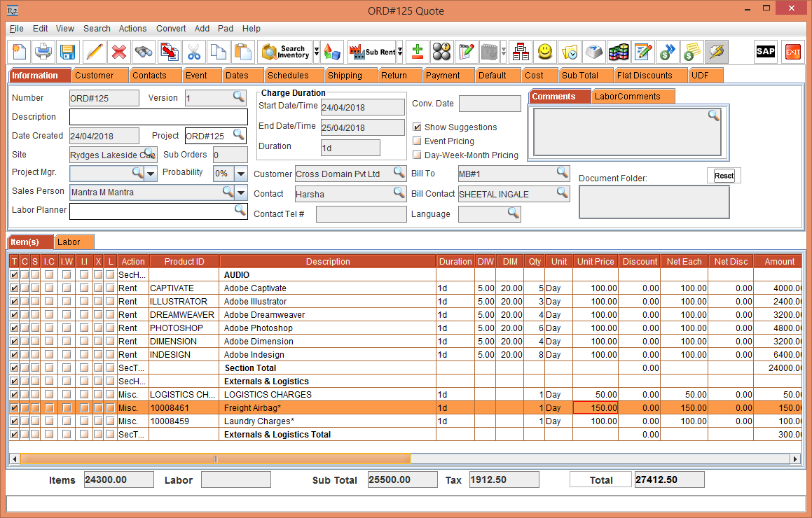Click the Reset button
Screen dimensions: 812x518
pyautogui.click(x=724, y=176)
